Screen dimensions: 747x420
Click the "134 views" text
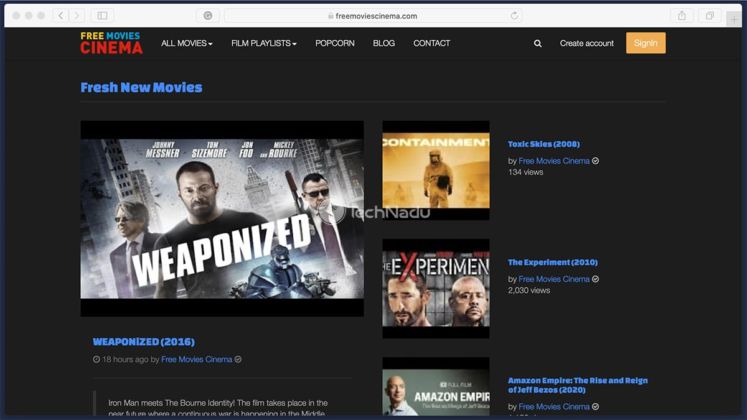525,172
